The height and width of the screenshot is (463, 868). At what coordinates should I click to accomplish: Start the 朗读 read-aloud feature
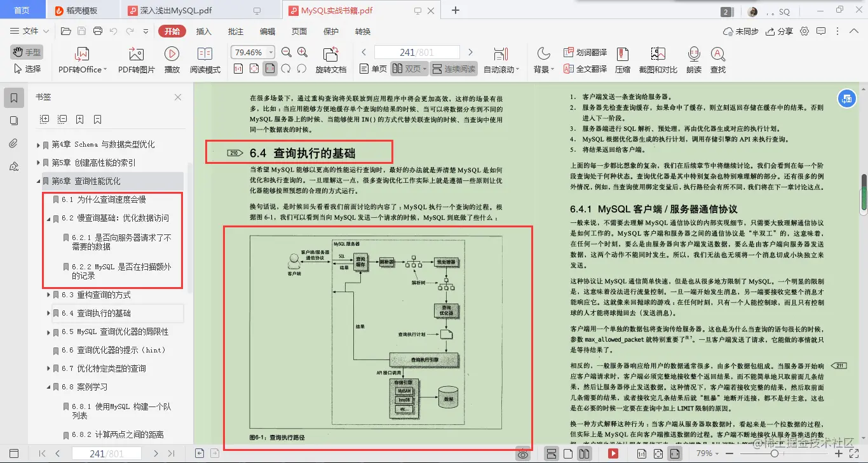pos(693,61)
